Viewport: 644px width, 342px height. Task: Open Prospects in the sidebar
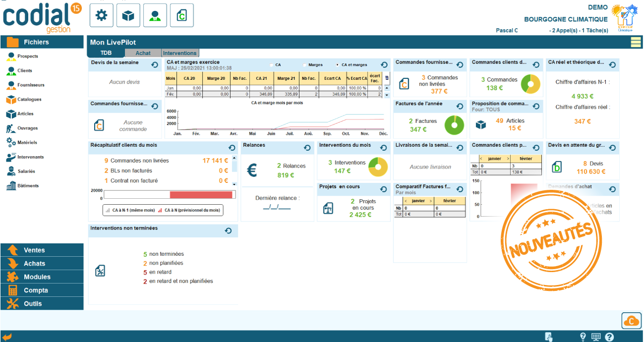point(22,57)
